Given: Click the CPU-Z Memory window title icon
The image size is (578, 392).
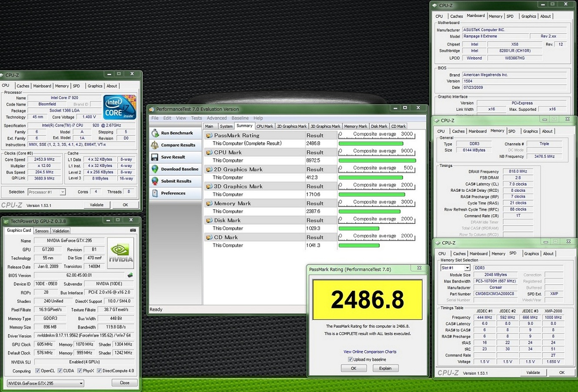Looking at the screenshot, I should (x=436, y=120).
